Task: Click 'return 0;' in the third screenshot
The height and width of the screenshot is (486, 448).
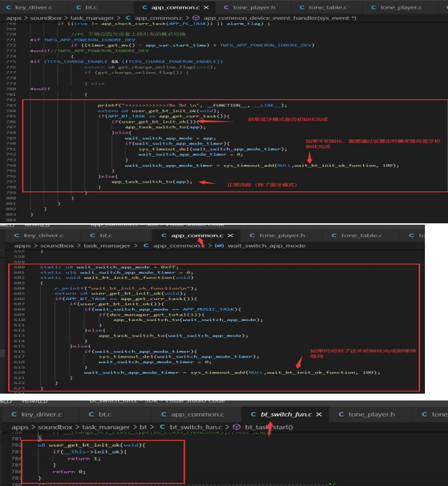Action: (69, 472)
